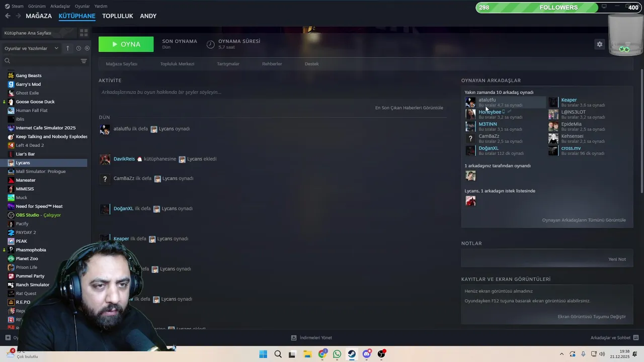Open the KÜTÜPHANE tab
The width and height of the screenshot is (644, 362).
pyautogui.click(x=77, y=16)
